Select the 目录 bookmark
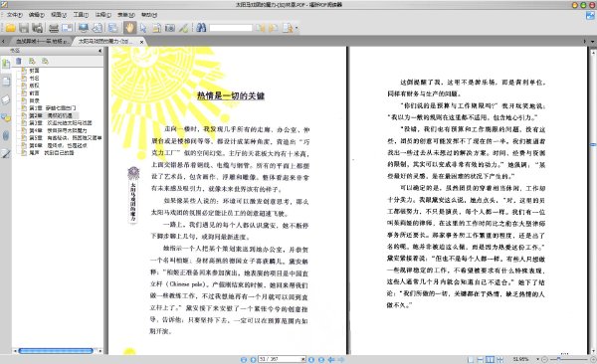Viewport: 597px width, 364px height. coord(34,100)
